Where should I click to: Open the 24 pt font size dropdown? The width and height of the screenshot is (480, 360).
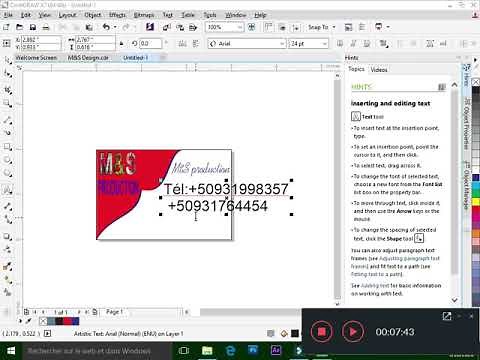324,44
